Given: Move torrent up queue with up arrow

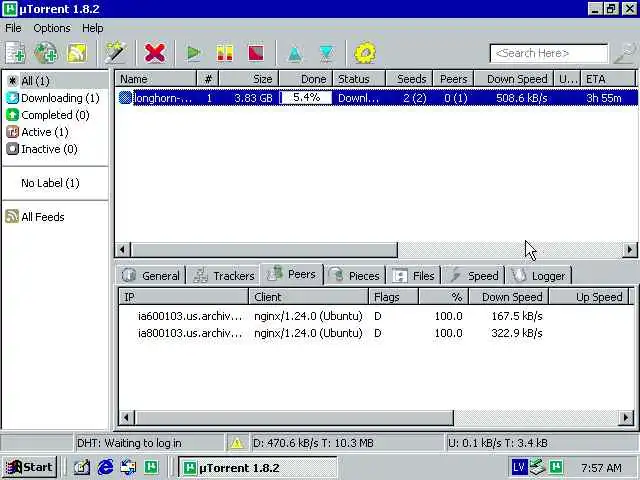Looking at the screenshot, I should coord(295,53).
